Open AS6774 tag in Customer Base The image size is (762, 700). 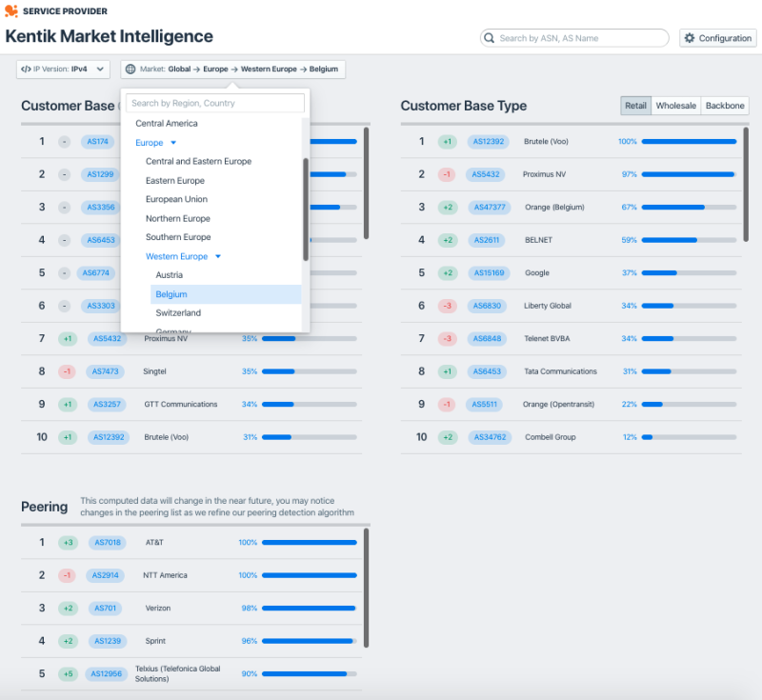[96, 273]
